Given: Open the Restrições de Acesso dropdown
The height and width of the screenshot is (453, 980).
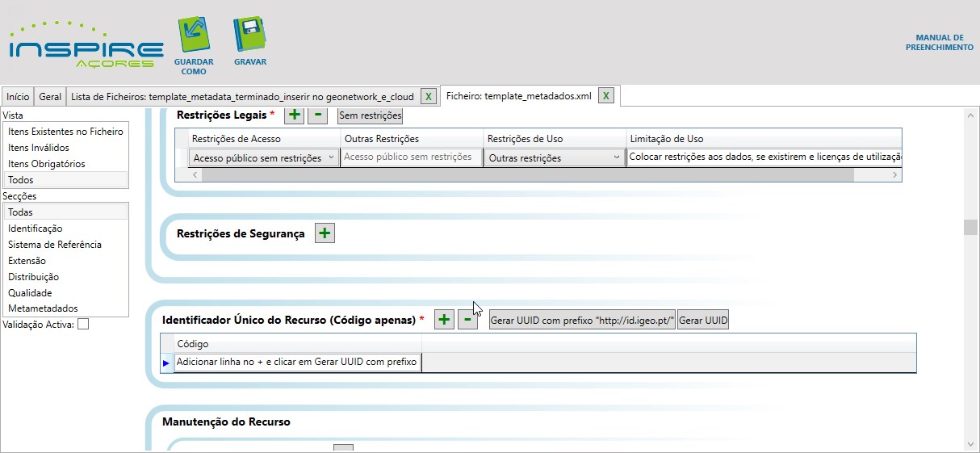Looking at the screenshot, I should [332, 158].
